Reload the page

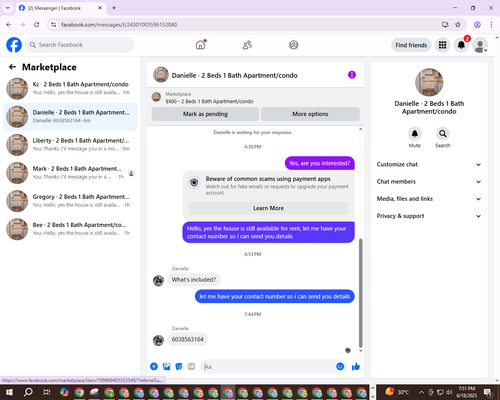[x=37, y=25]
